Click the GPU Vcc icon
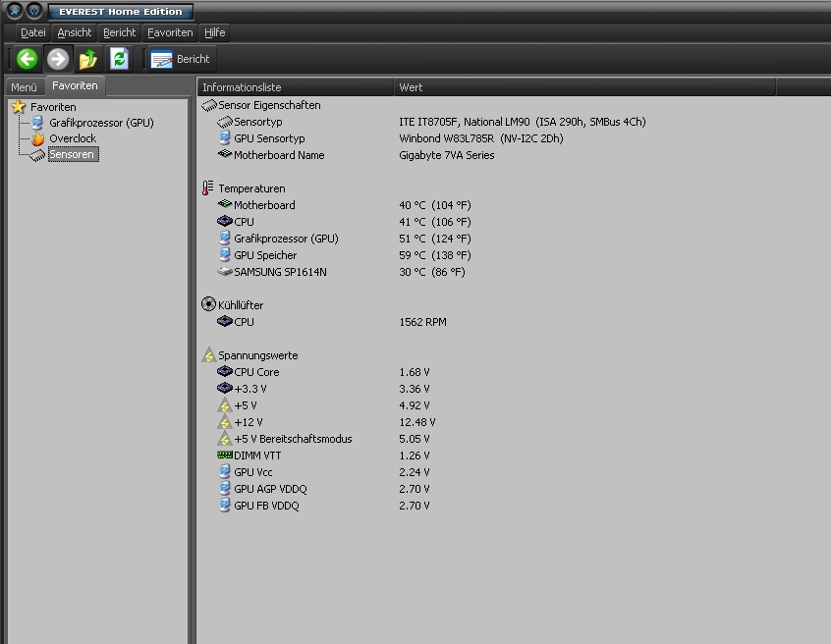831x644 pixels. click(x=225, y=472)
